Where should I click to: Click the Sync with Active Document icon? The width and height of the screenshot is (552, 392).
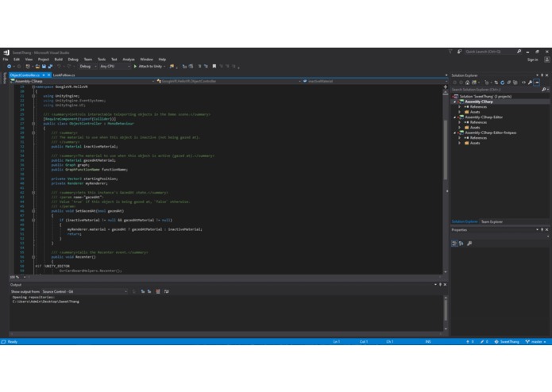pyautogui.click(x=496, y=83)
